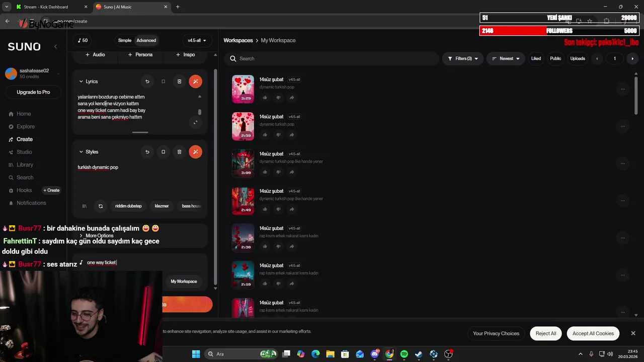Collapse the Styles section
This screenshot has width=644, height=362.
(x=81, y=152)
